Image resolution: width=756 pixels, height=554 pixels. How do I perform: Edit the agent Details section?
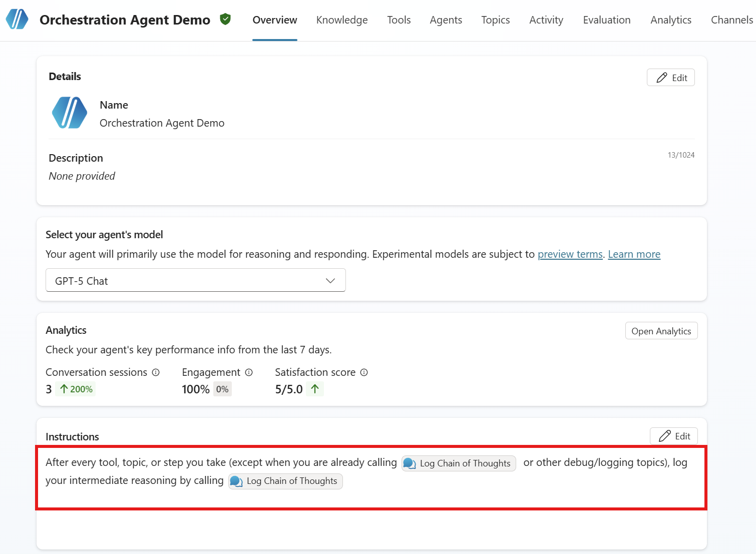click(670, 78)
